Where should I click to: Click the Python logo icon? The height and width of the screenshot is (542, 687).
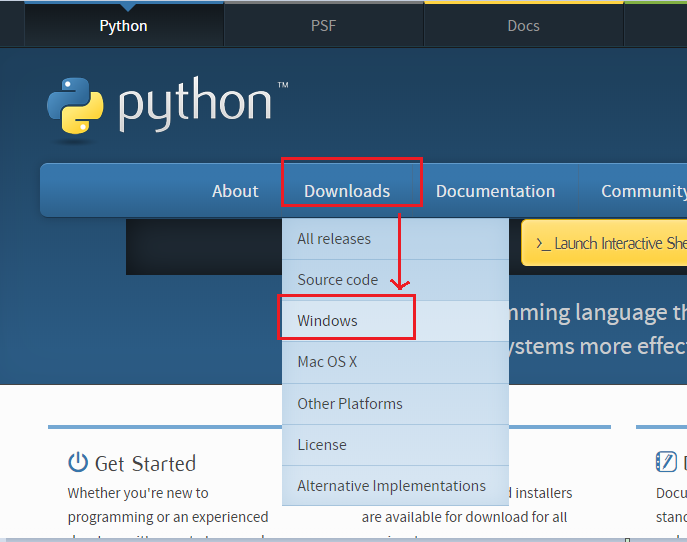75,106
